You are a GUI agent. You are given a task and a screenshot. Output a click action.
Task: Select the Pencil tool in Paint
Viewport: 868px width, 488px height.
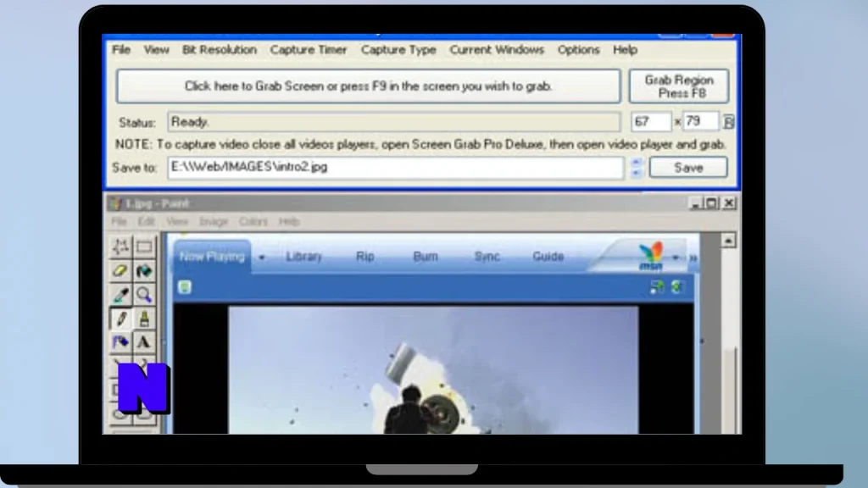[x=120, y=319]
